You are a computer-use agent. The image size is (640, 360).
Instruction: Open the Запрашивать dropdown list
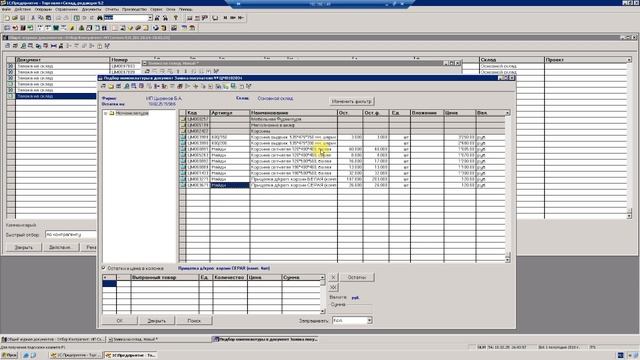369,321
